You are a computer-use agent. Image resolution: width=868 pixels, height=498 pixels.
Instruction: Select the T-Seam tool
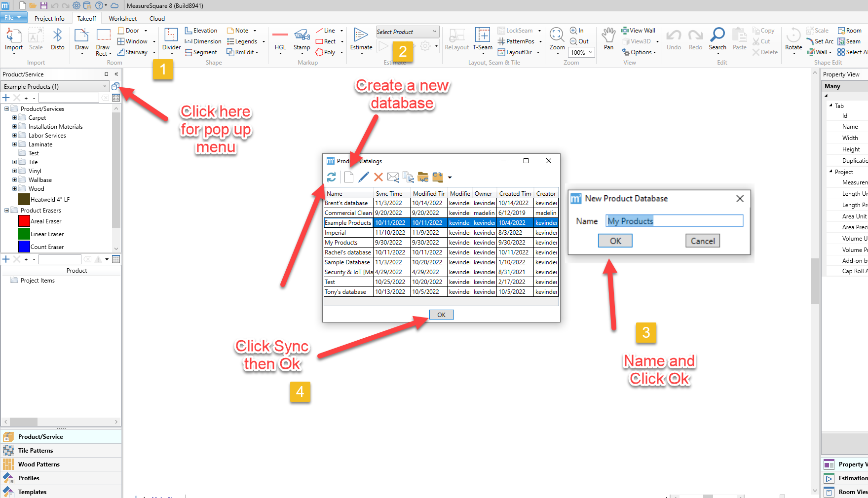(483, 40)
